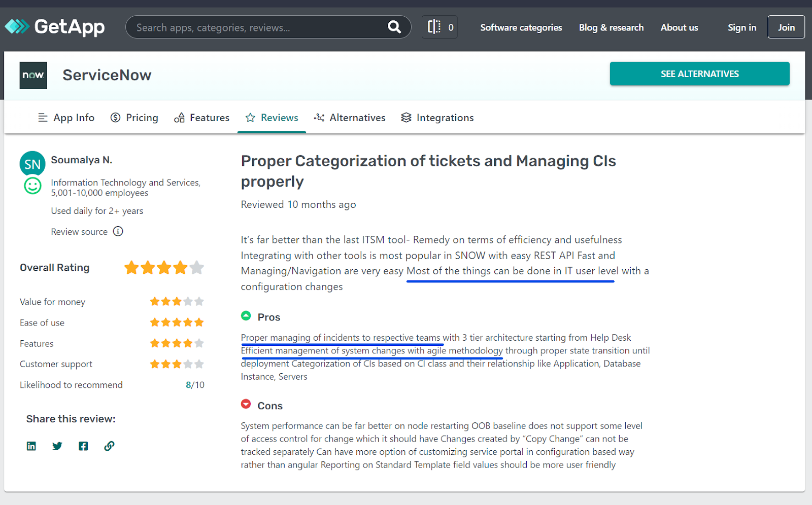Open the About us menu
812x505 pixels.
pos(679,27)
